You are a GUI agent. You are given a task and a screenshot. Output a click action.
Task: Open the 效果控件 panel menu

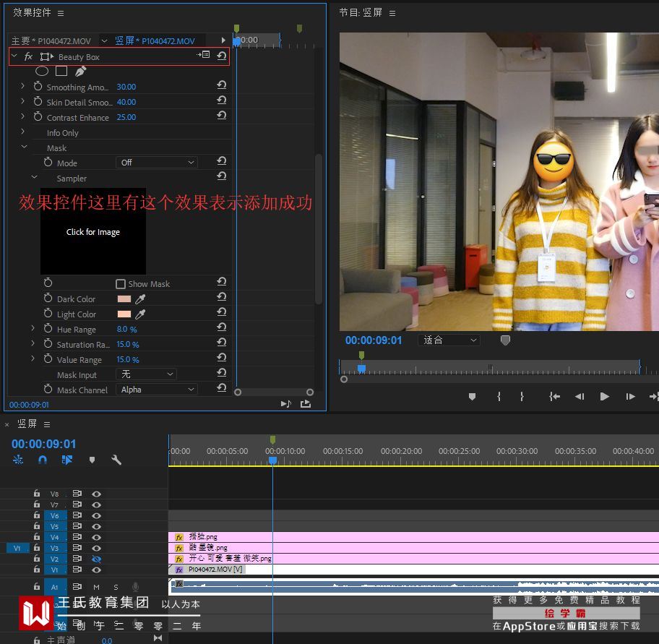61,14
